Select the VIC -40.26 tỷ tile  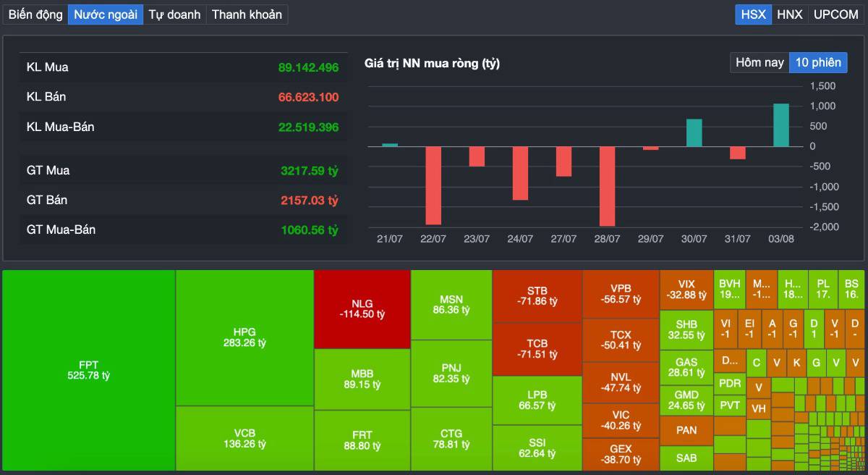621,420
